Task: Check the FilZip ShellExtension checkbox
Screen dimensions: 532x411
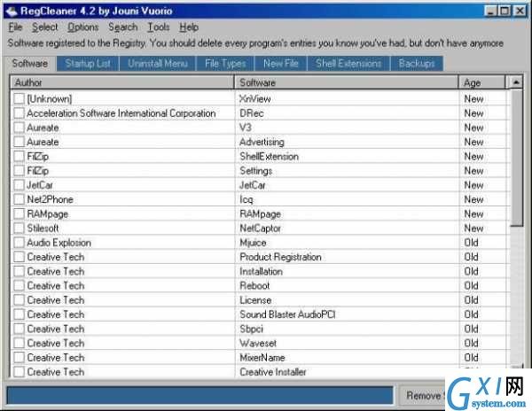Action: [19, 156]
